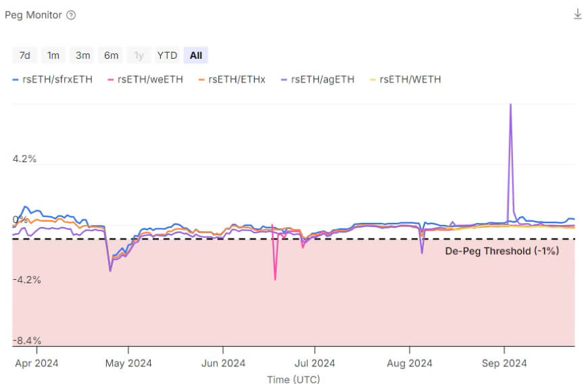Toggle rsETH/sfrxETH series in legend
The image size is (584, 392).
[57, 80]
